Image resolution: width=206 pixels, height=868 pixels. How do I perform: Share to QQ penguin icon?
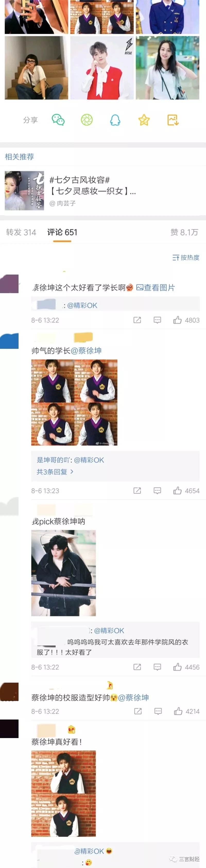pyautogui.click(x=115, y=120)
